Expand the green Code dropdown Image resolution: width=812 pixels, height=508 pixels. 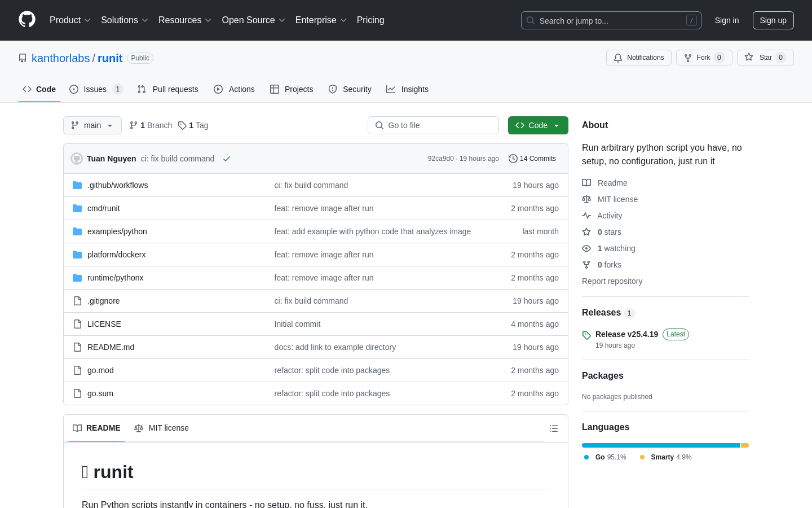click(x=538, y=125)
